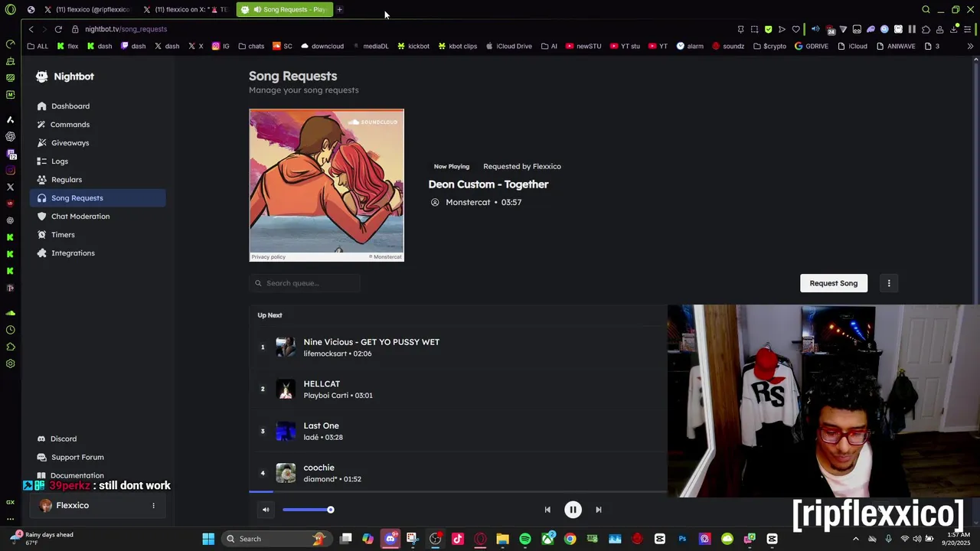
Task: Click the Monstercat artist name
Action: (468, 202)
